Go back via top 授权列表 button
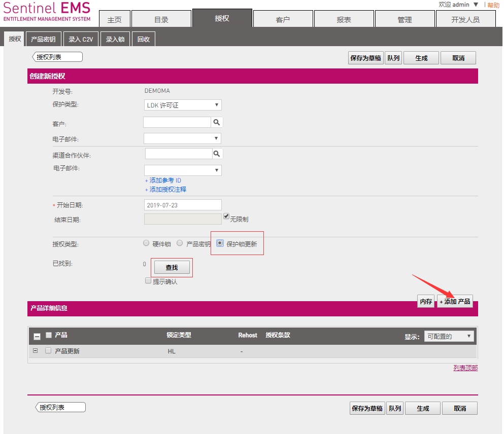 click(57, 57)
